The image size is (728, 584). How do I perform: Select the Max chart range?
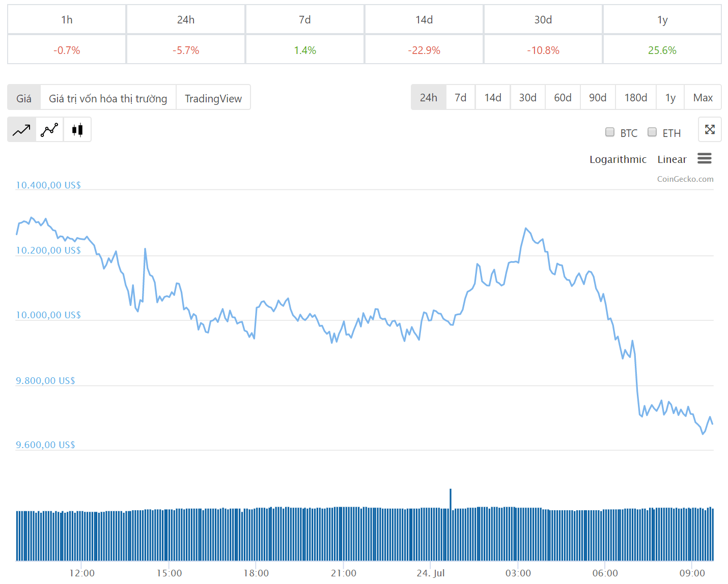(703, 97)
